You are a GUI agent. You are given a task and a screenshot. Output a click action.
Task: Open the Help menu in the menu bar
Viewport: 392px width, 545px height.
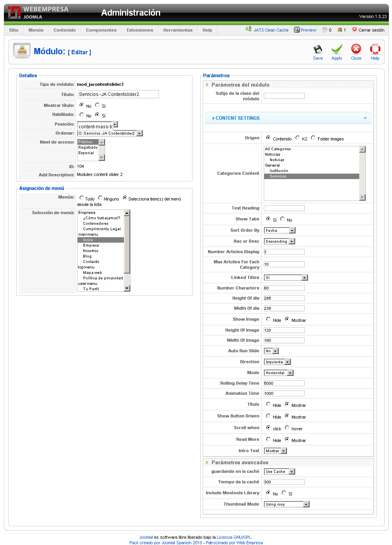(207, 30)
